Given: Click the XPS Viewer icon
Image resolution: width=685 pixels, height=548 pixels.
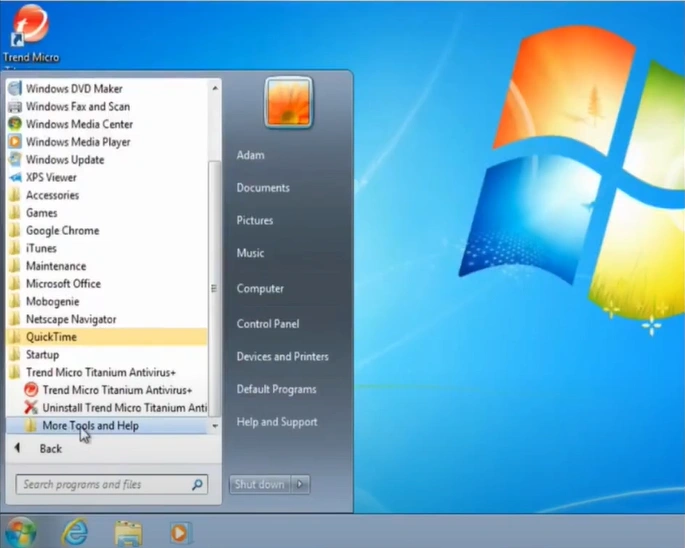Looking at the screenshot, I should click(x=15, y=177).
